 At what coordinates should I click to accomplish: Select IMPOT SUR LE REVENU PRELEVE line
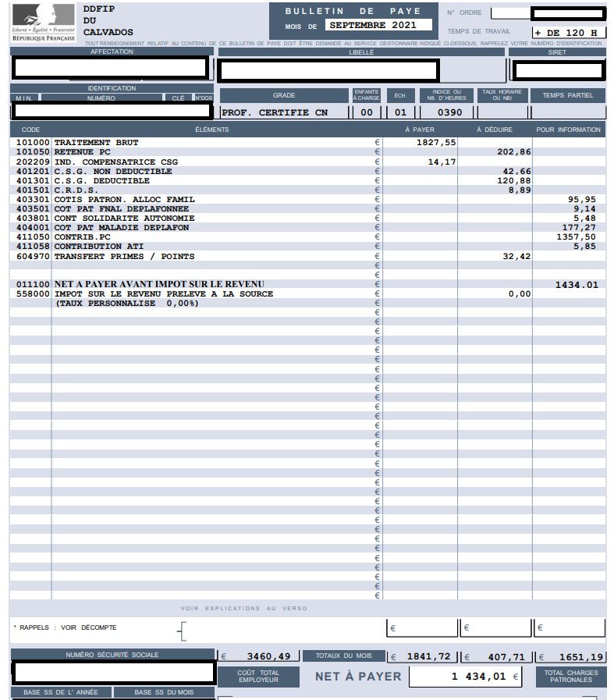point(164,293)
